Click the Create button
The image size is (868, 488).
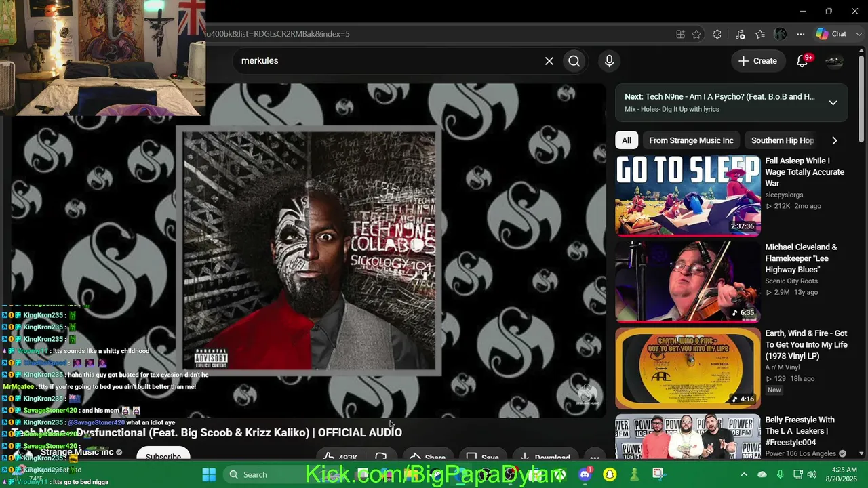point(757,61)
